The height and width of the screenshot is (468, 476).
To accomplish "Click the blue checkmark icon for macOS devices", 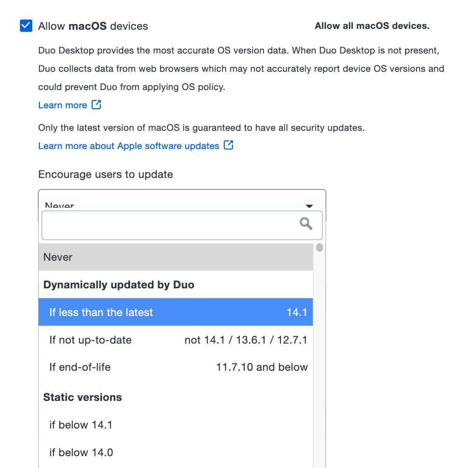I will (x=26, y=25).
